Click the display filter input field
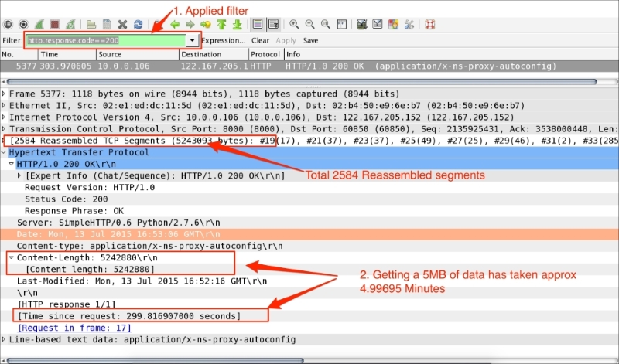619x364 pixels. pos(106,40)
